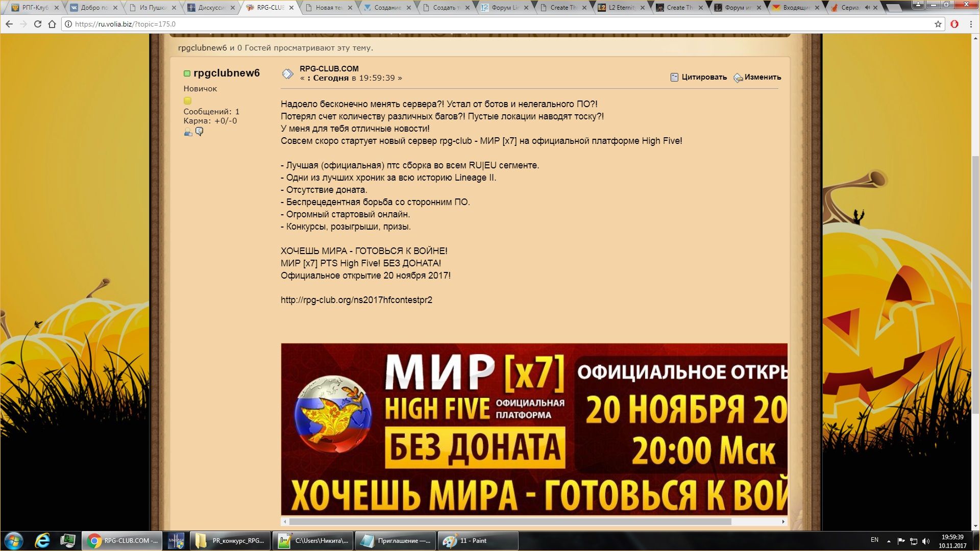Click the post topic icon next to RPG-CLUB.COM
Image resolution: width=980 pixels, height=551 pixels.
click(x=288, y=74)
